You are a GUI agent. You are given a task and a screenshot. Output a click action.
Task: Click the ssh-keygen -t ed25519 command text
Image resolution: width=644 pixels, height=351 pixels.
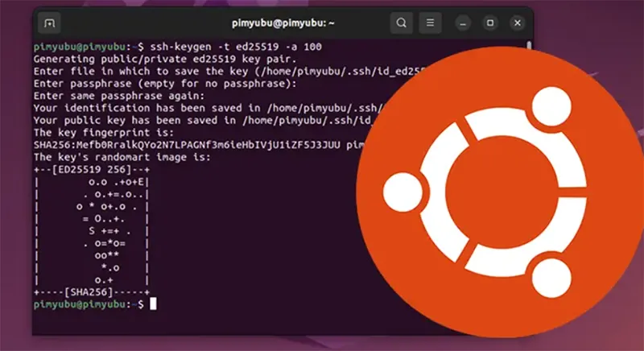[x=236, y=47]
